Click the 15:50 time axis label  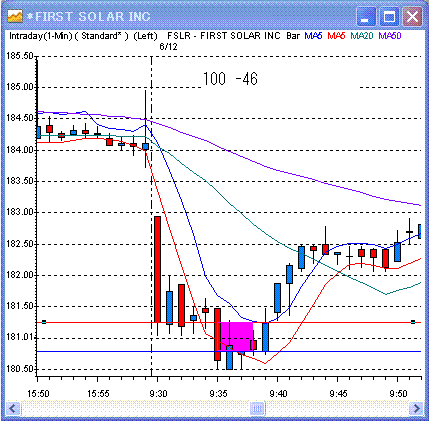point(38,394)
